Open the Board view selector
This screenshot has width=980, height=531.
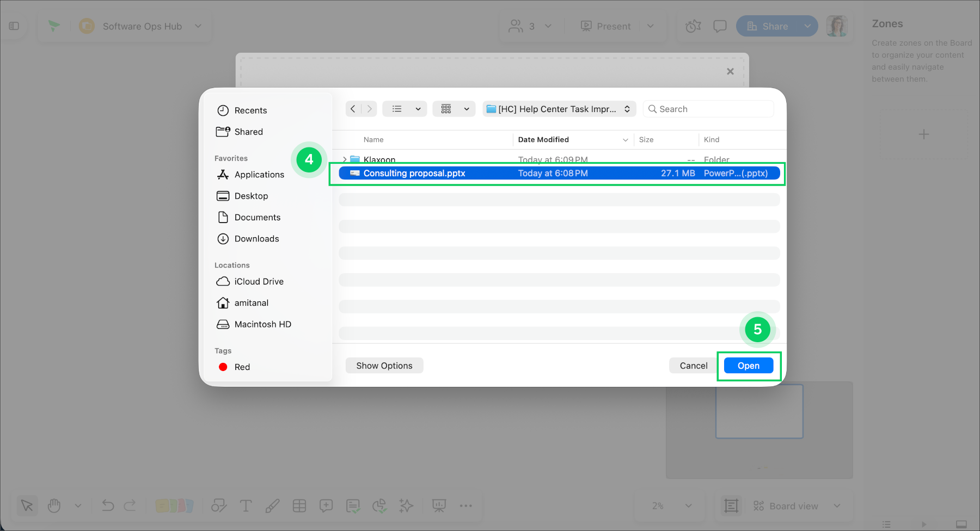(x=797, y=506)
